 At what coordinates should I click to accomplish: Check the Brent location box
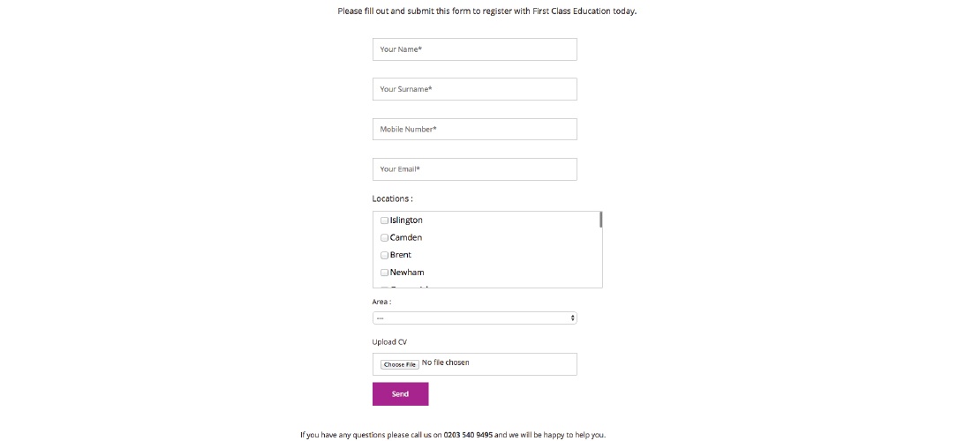pos(384,256)
